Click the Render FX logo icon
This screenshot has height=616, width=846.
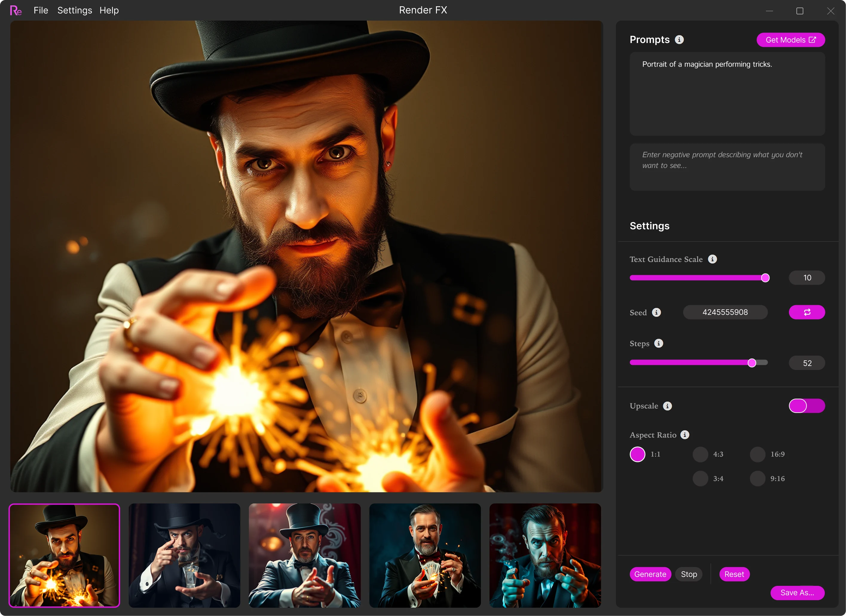16,10
